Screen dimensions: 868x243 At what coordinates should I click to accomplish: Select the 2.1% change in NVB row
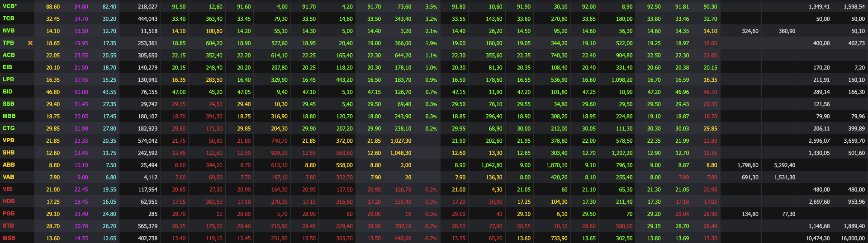431,31
